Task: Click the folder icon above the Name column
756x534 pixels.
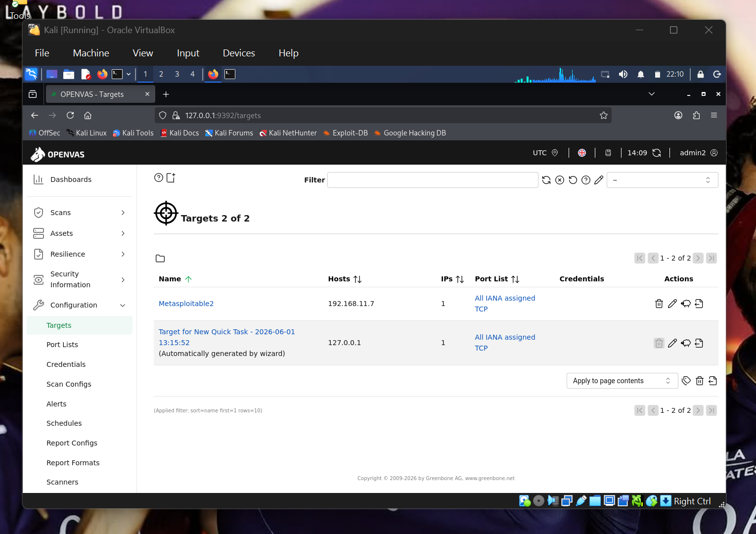Action: 160,259
